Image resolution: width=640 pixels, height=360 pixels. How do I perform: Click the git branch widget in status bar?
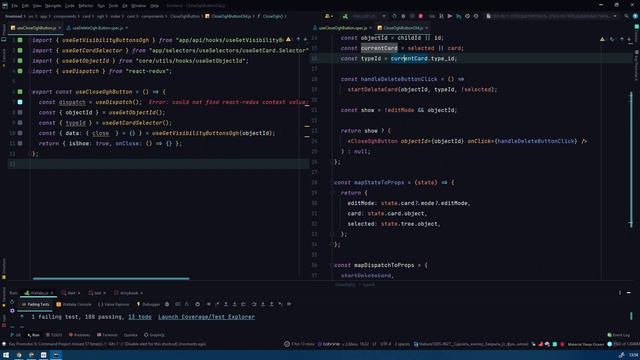[471, 344]
